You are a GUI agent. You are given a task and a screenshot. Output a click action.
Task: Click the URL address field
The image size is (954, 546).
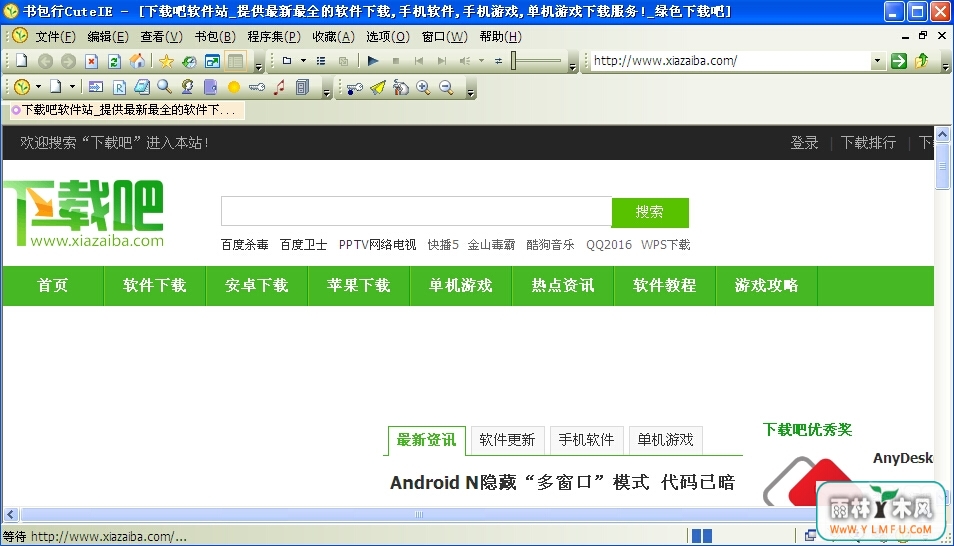coord(731,61)
